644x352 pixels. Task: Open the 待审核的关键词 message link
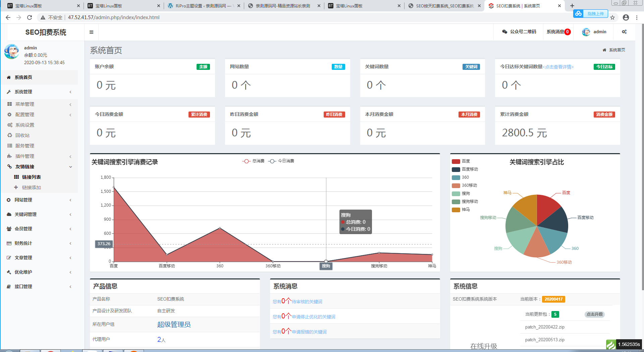(298, 301)
